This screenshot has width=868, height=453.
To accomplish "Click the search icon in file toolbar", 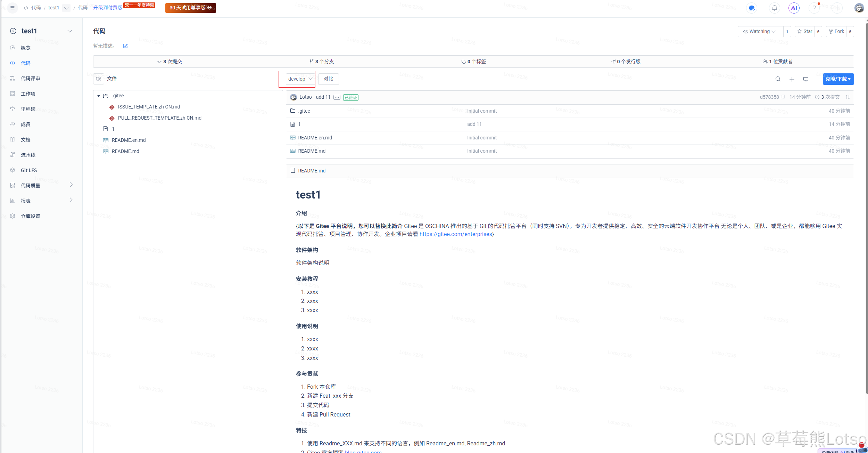I will click(778, 79).
